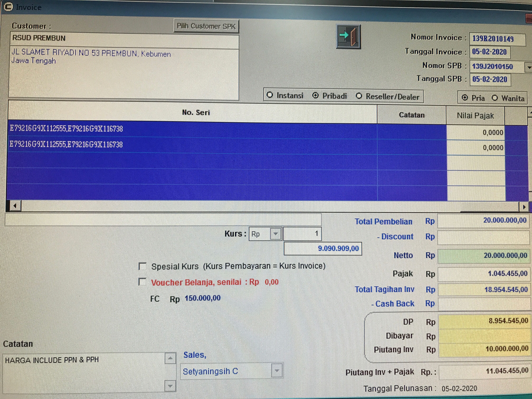Viewport: 532px width, 399px height.
Task: Click the Pilih Customer SPK button
Action: [206, 26]
